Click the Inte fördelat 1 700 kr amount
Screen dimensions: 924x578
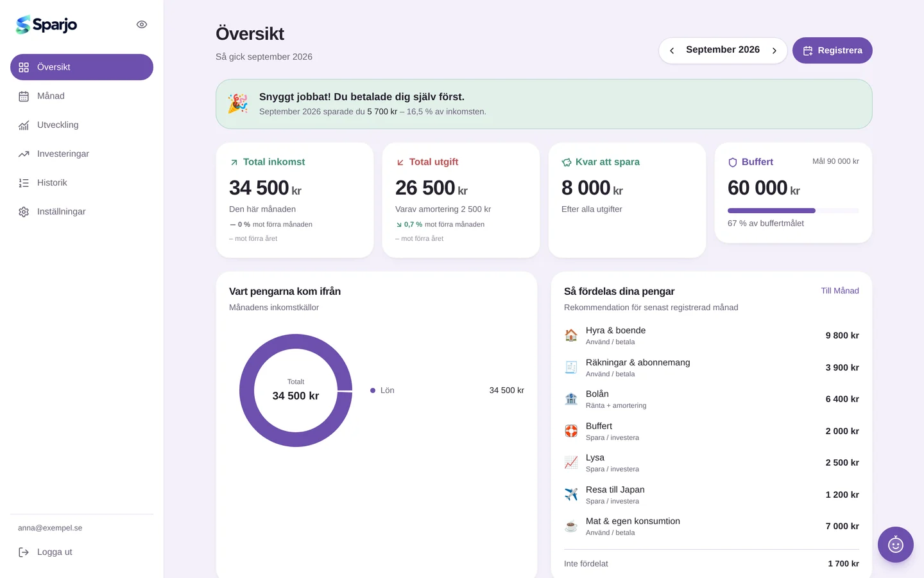pyautogui.click(x=843, y=563)
